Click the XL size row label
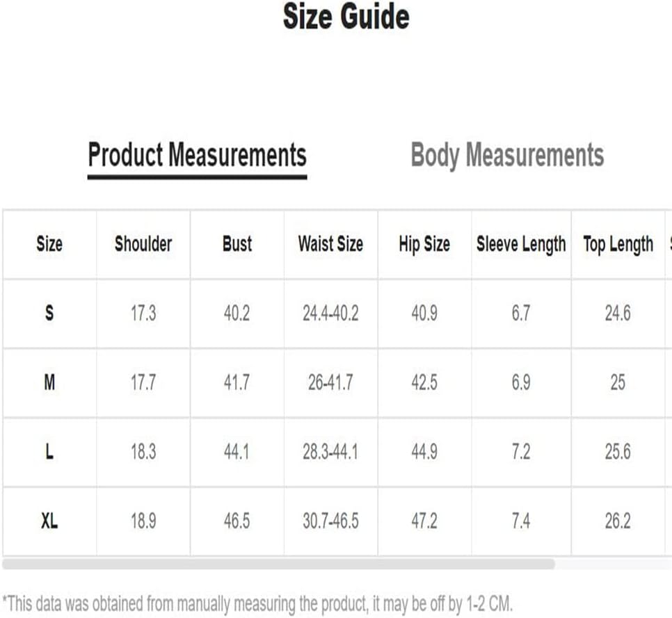Viewport: 672px width, 618px height. point(49,521)
